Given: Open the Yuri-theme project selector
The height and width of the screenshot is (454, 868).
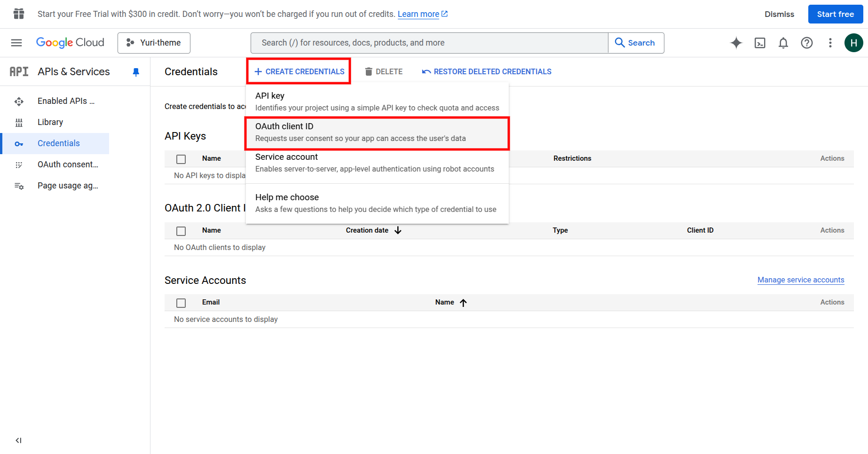Looking at the screenshot, I should click(x=154, y=43).
